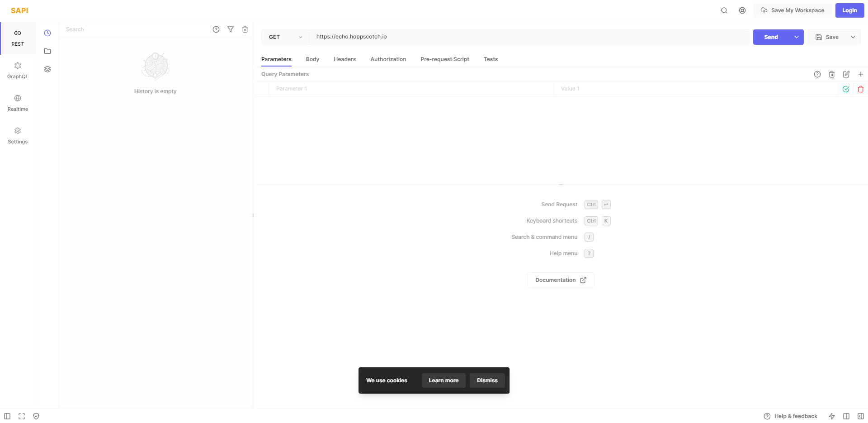Click the request URL input field
This screenshot has height=423, width=868.
coord(529,37)
